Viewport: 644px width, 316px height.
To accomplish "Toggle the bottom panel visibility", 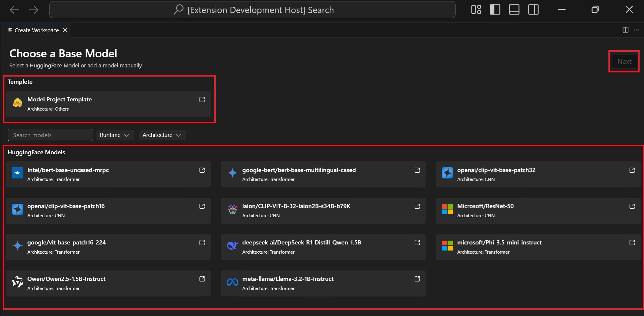I will click(x=514, y=9).
